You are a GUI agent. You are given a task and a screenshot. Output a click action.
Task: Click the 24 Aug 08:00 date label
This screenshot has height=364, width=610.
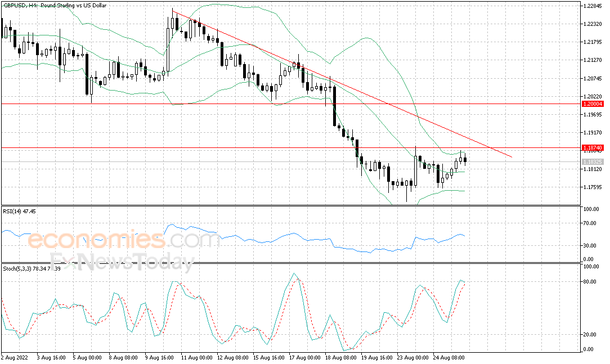pyautogui.click(x=449, y=357)
